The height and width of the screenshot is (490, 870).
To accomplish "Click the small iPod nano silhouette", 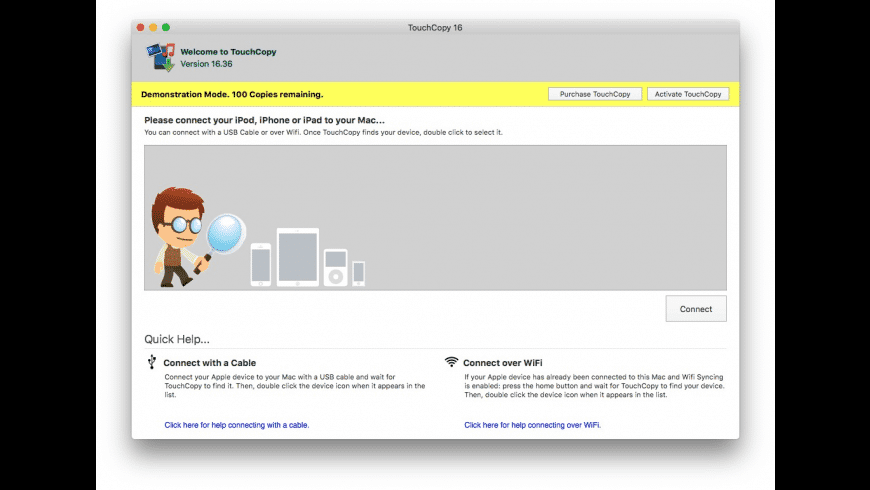I will [x=358, y=274].
